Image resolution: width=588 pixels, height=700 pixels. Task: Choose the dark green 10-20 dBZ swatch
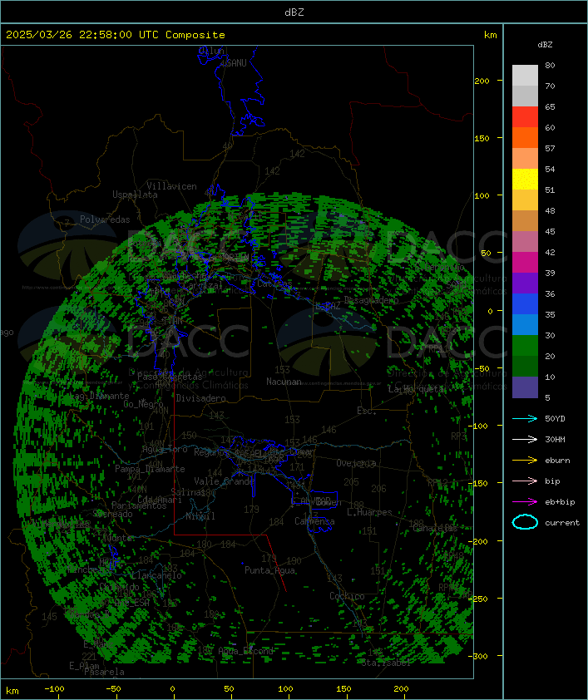[525, 366]
